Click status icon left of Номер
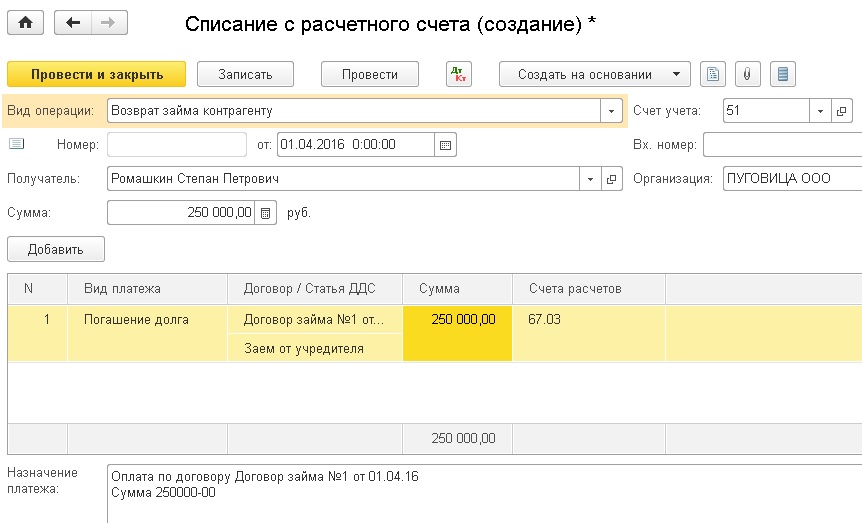This screenshot has width=862, height=523. [x=16, y=145]
